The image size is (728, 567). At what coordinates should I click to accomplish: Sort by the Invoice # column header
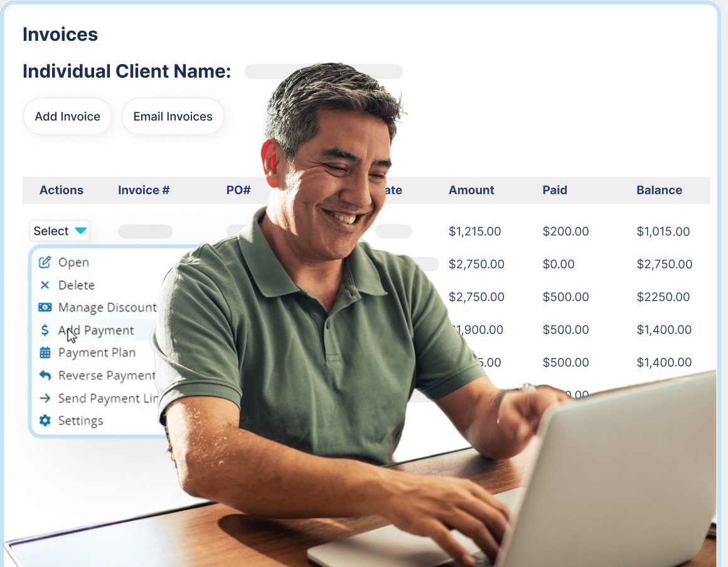tap(144, 190)
